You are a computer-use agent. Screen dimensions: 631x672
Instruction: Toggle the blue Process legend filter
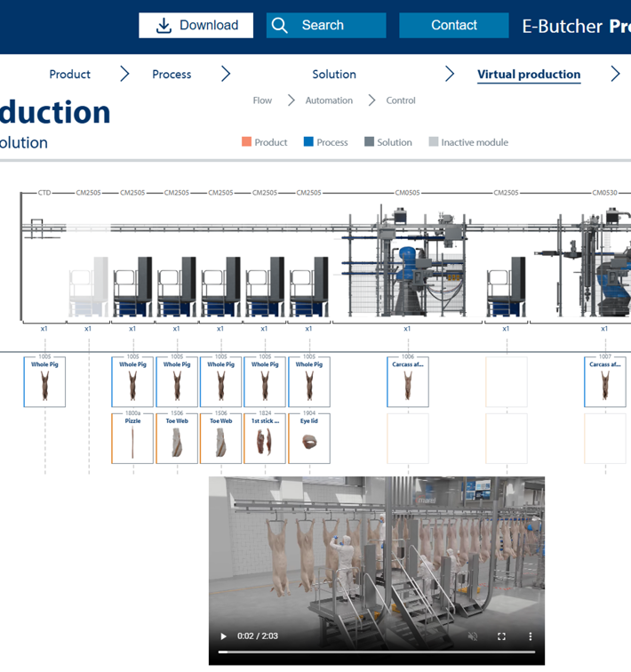(325, 142)
